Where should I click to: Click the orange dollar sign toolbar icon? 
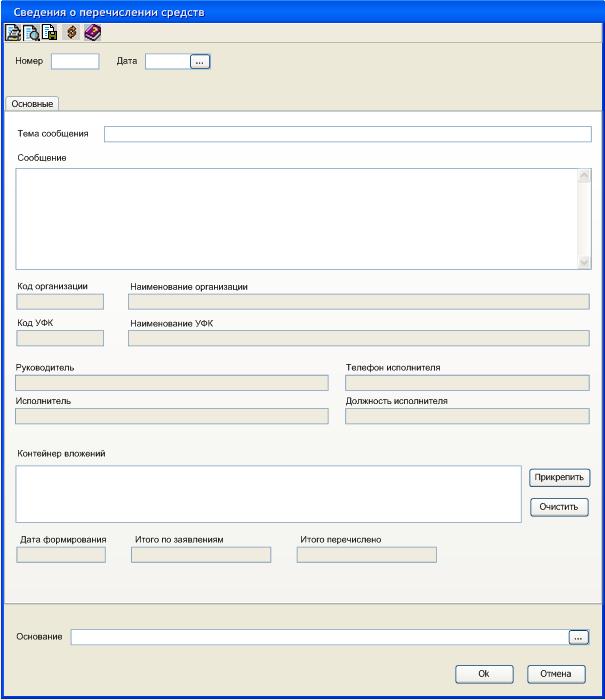(x=71, y=33)
